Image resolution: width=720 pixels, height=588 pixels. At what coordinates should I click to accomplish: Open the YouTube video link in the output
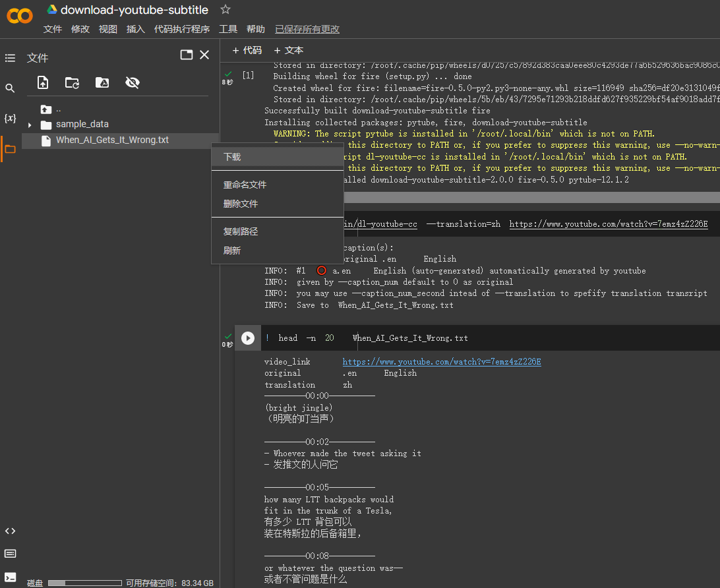[x=440, y=361]
